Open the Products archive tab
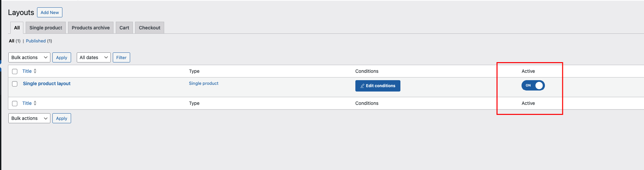The image size is (644, 170). [91, 28]
